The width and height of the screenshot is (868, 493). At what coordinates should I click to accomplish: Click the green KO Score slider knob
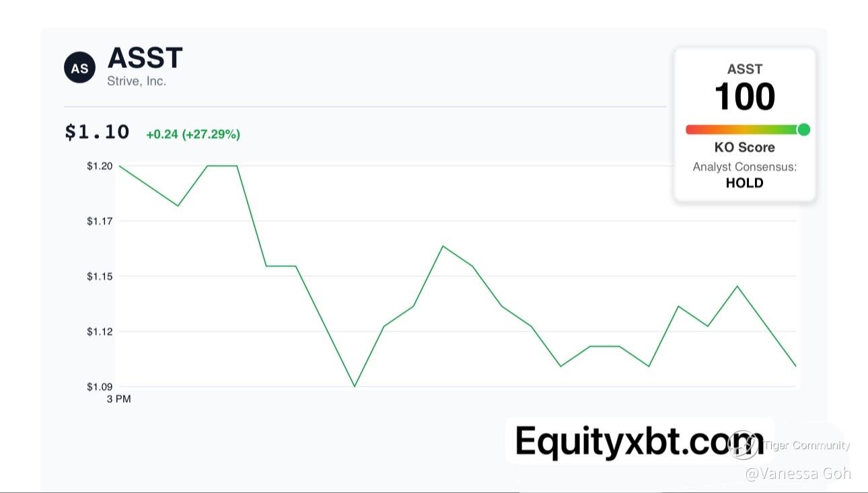803,130
